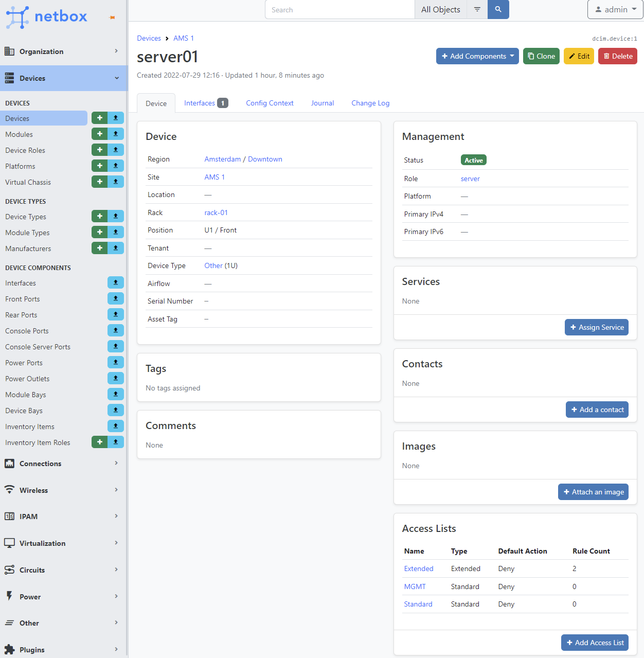Click the import icon beside Power Ports

coord(116,363)
